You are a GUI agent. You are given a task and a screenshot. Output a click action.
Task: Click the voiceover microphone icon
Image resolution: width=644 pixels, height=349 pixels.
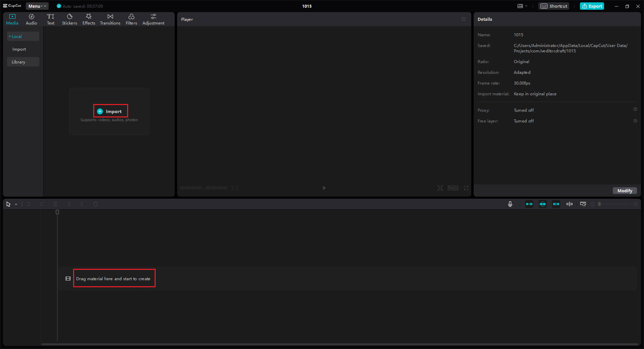coord(510,204)
